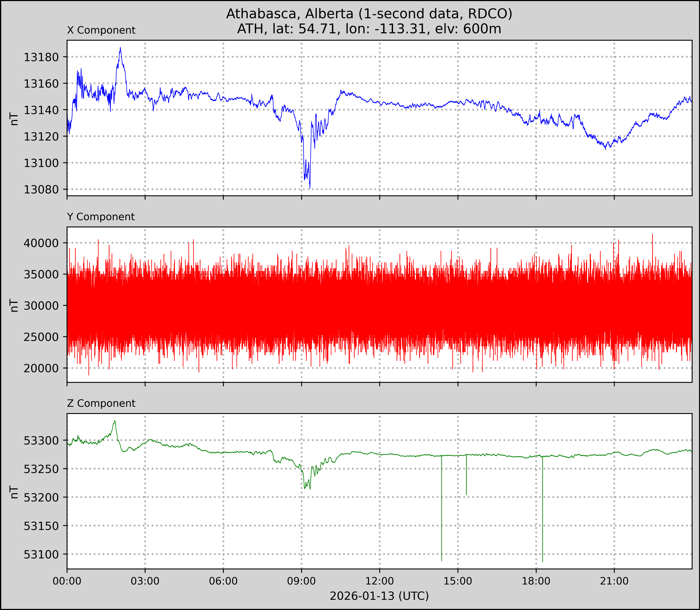The width and height of the screenshot is (700, 610).
Task: Click the Z component peak near 53330 nT
Action: pos(115,421)
